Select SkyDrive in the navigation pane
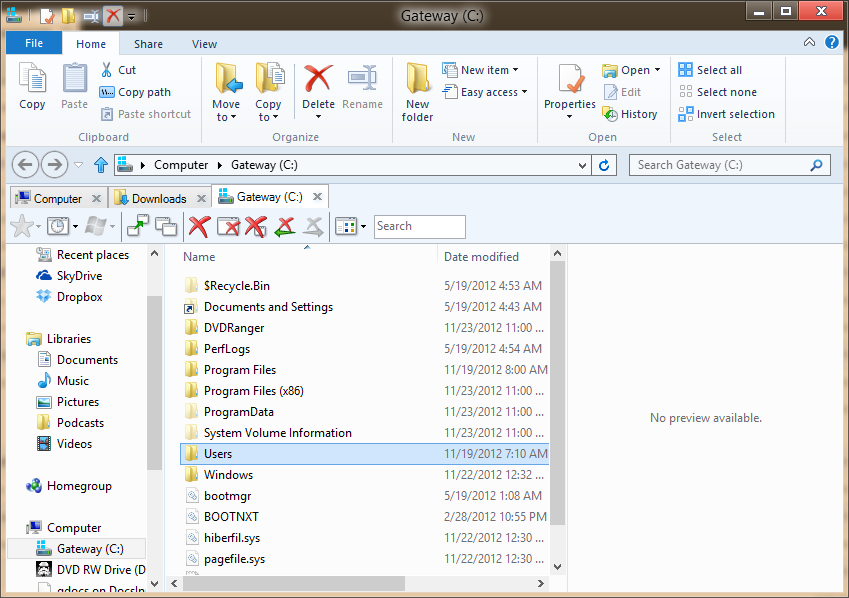Image resolution: width=849 pixels, height=598 pixels. click(x=69, y=276)
